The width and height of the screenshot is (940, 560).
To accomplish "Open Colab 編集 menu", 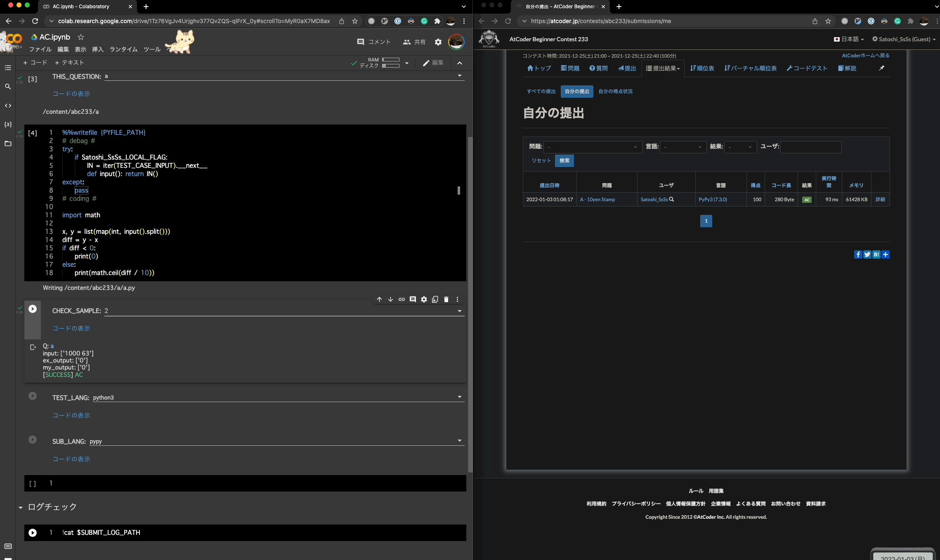I will 63,49.
